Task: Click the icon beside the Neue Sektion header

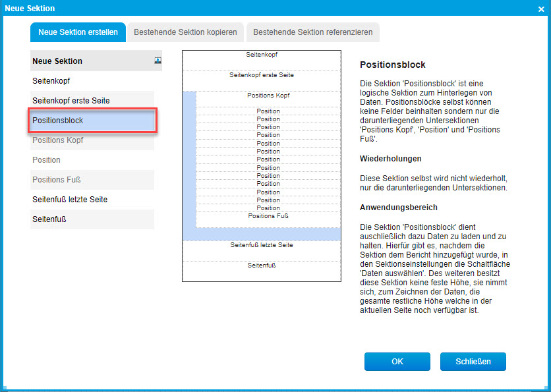Action: coord(158,61)
